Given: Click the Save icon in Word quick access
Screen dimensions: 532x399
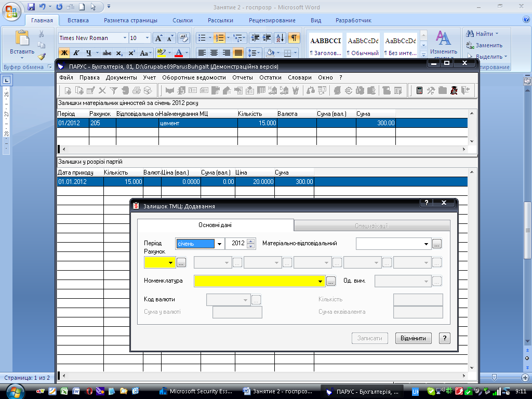Looking at the screenshot, I should 31,7.
